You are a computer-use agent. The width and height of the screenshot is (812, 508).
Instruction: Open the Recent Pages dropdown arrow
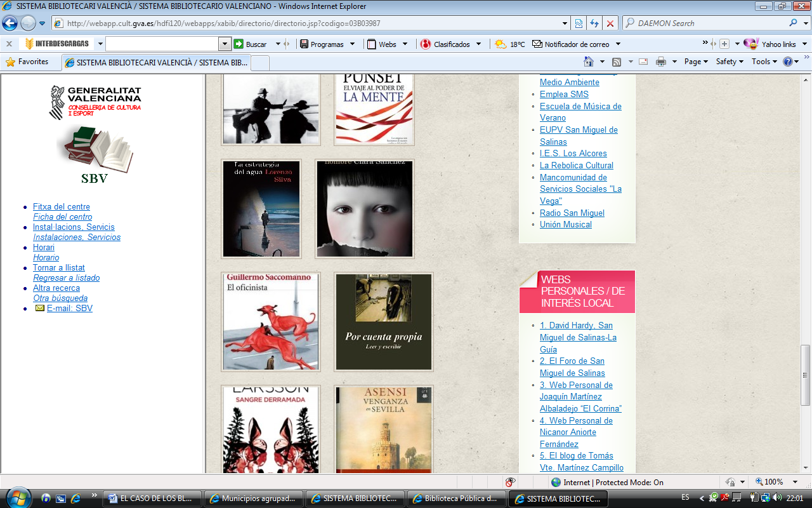click(x=43, y=23)
